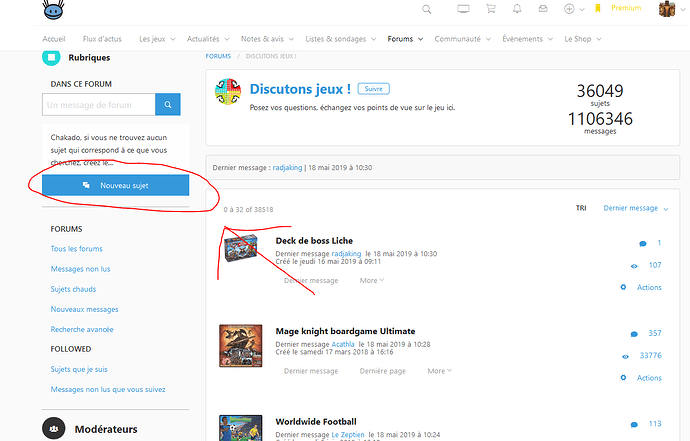Click the replies bubble showing 113
This screenshot has height=441, width=690.
(x=634, y=425)
